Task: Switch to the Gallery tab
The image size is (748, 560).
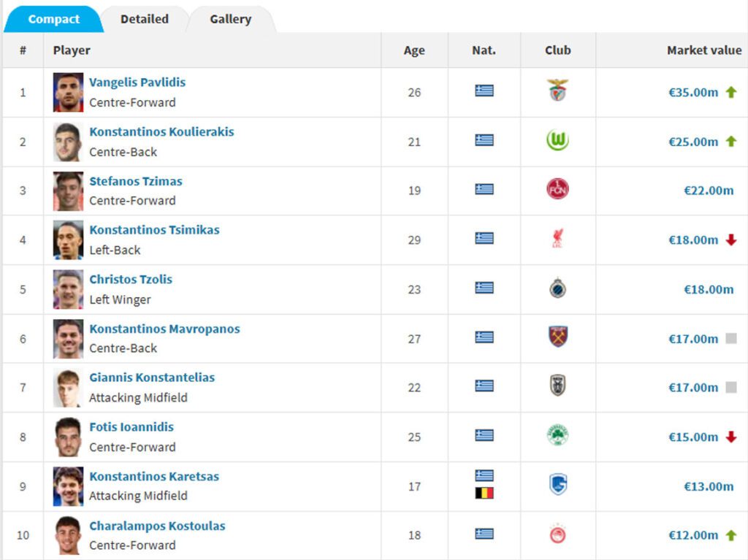Action: click(230, 19)
